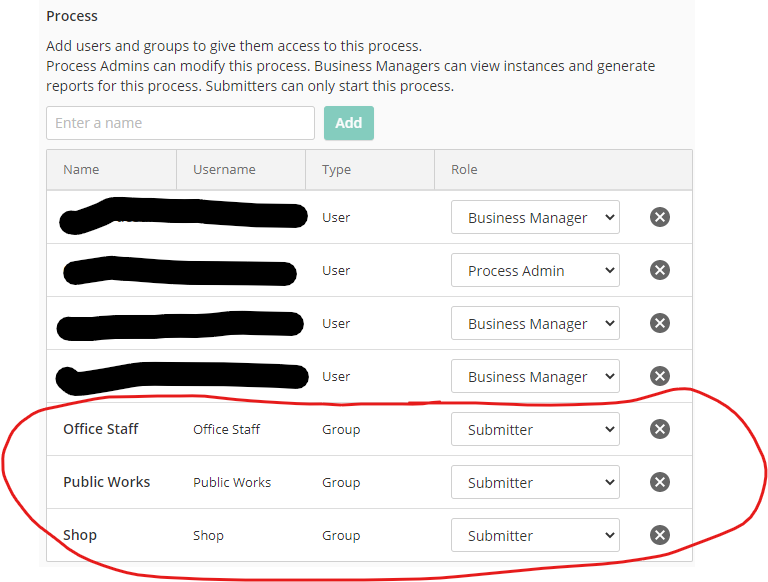This screenshot has height=582, width=768.
Task: Click the Add button
Action: click(x=348, y=123)
